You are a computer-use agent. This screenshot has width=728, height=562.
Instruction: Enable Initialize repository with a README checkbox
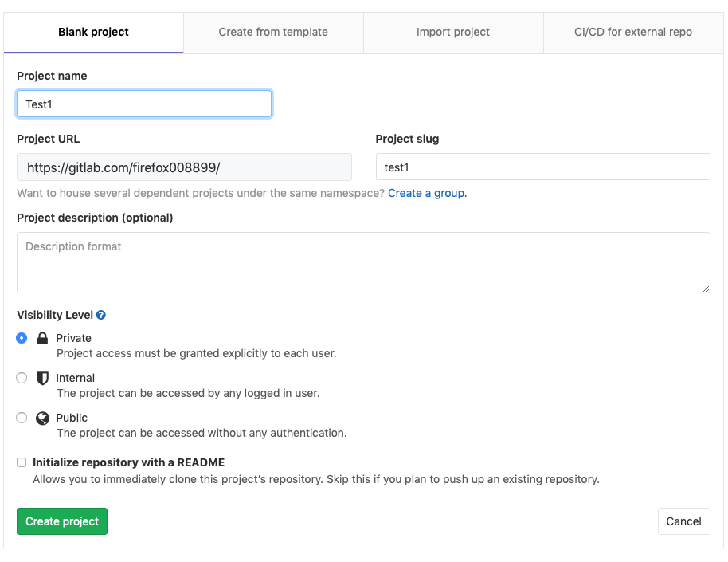click(x=22, y=462)
